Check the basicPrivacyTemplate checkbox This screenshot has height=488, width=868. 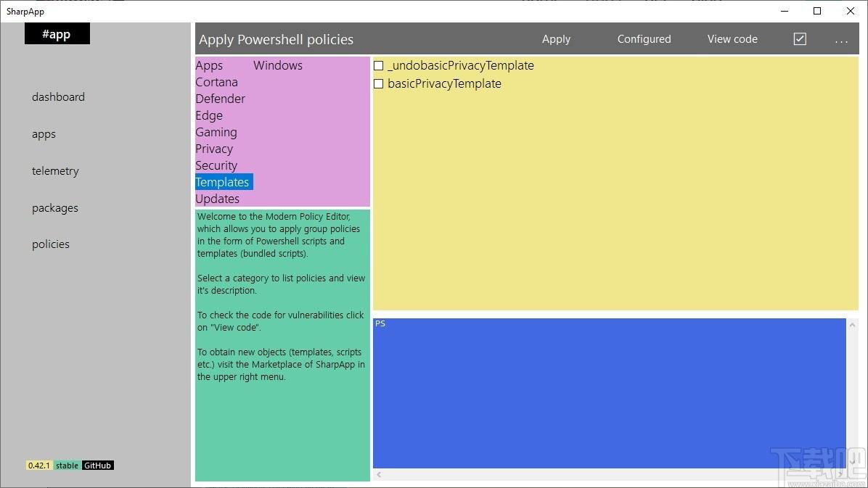[379, 84]
